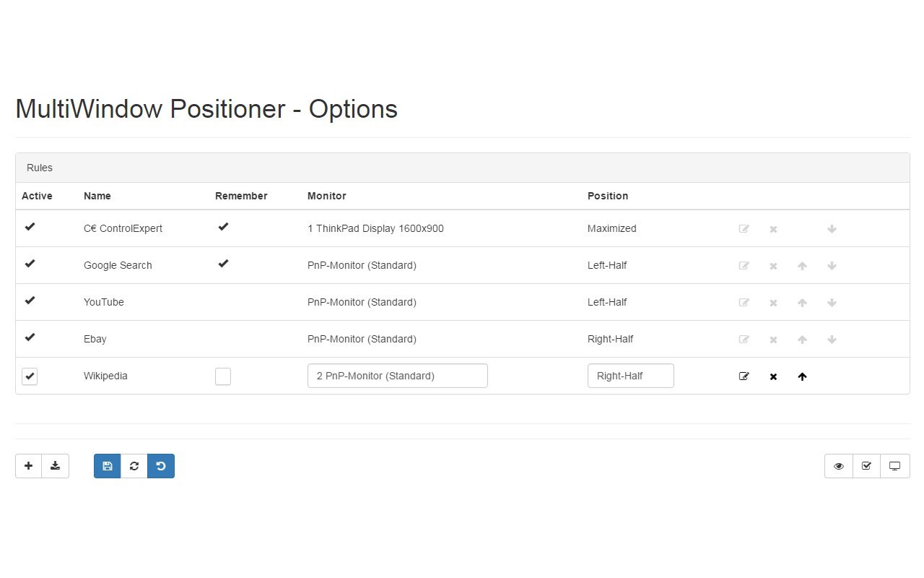Click the Google Search rule name
Image resolution: width=924 pixels, height=578 pixels.
click(x=118, y=265)
